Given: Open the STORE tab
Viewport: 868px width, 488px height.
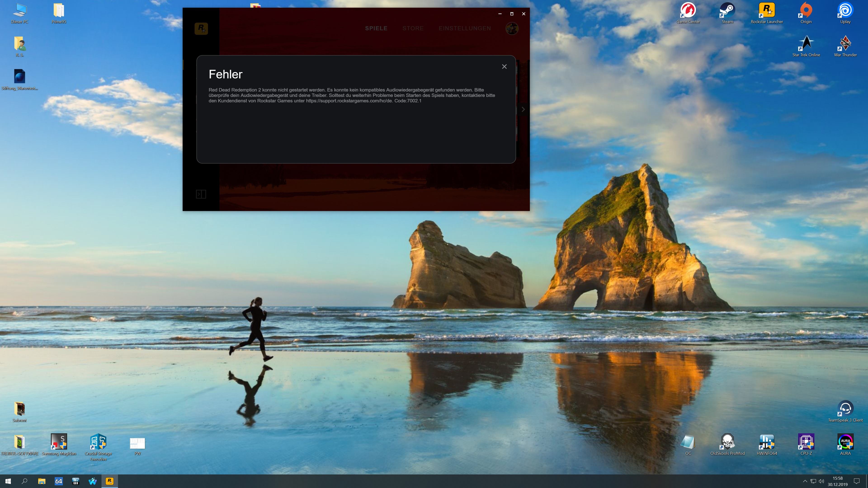Looking at the screenshot, I should click(413, 28).
